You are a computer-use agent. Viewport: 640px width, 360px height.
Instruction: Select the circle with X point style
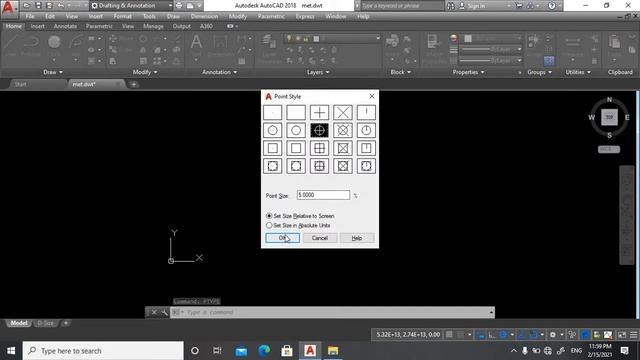343,130
